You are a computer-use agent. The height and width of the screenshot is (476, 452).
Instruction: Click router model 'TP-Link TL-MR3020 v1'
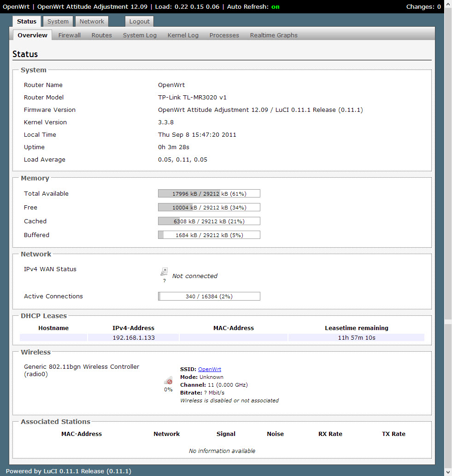click(192, 98)
